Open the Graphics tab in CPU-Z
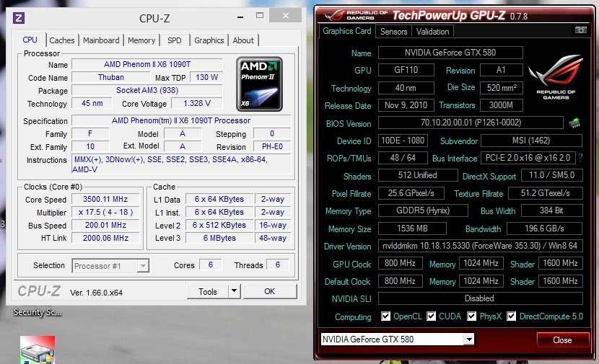The width and height of the screenshot is (599, 364). click(209, 40)
